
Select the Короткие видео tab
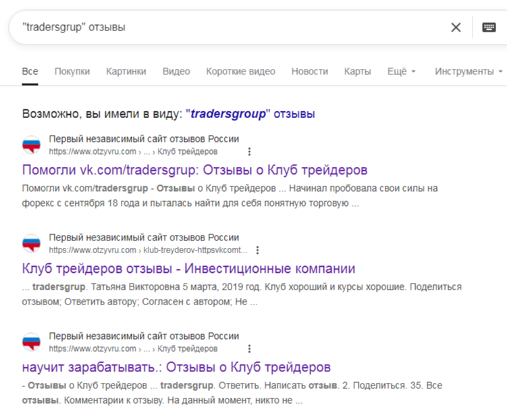coord(240,72)
